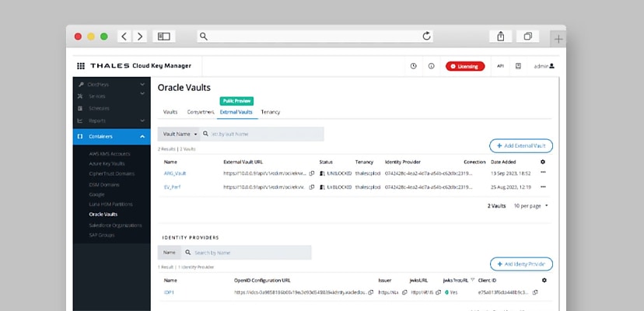
Task: Switch to the Tenancy tab
Action: coord(270,112)
